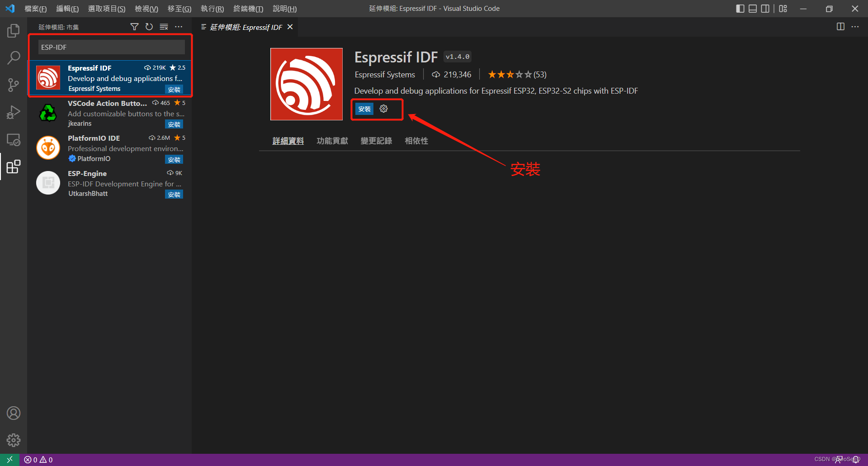Image resolution: width=868 pixels, height=466 pixels.
Task: Open the Accounts menu icon
Action: [x=14, y=413]
